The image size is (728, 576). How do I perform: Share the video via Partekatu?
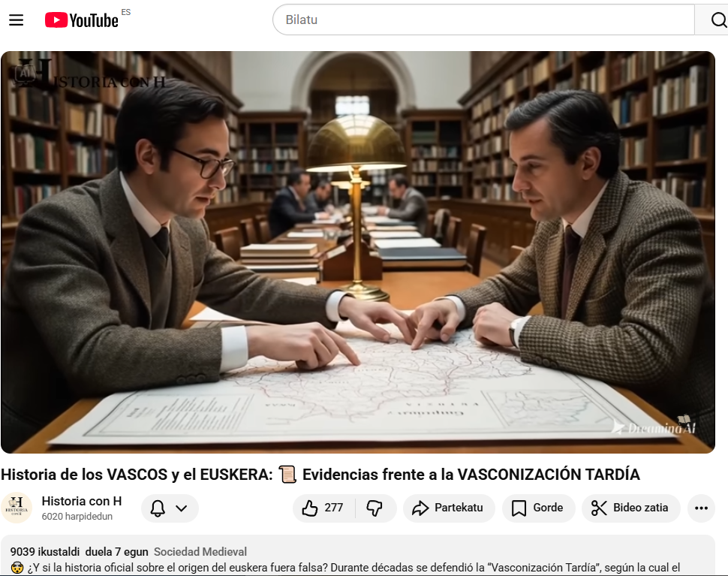pos(449,508)
